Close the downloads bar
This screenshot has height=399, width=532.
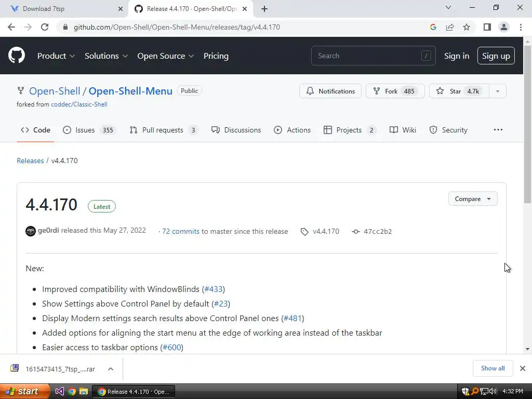coord(523,368)
